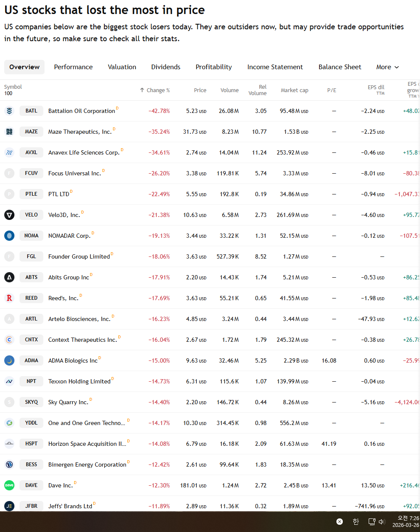420x532 pixels.
Task: Click the −42.78% change value
Action: [159, 111]
